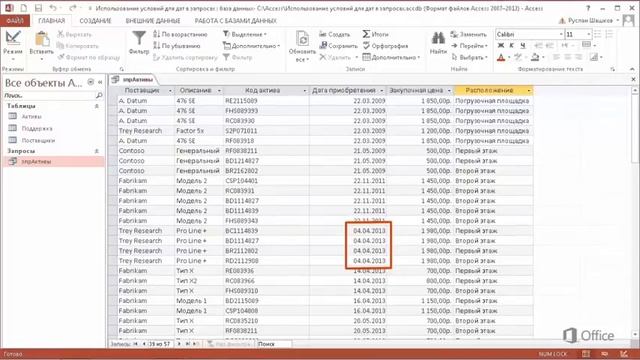Screen dimensions: 640x360
Task: Click the Save icon in quick access toolbar
Action: [x=38, y=8]
